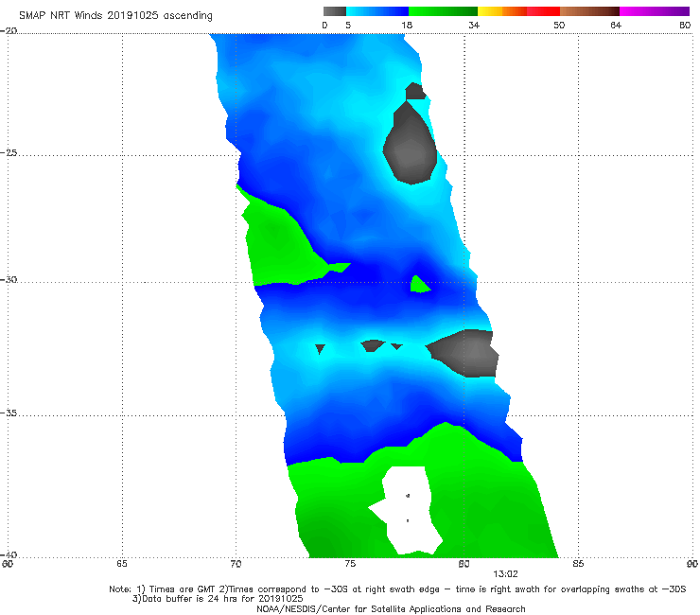Click the small green patch just below -30 latitude
The height and width of the screenshot is (615, 700).
pos(419,285)
